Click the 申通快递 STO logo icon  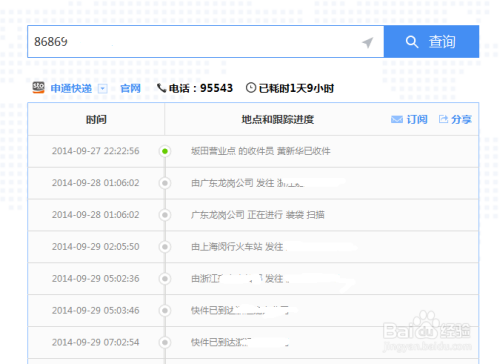click(38, 88)
